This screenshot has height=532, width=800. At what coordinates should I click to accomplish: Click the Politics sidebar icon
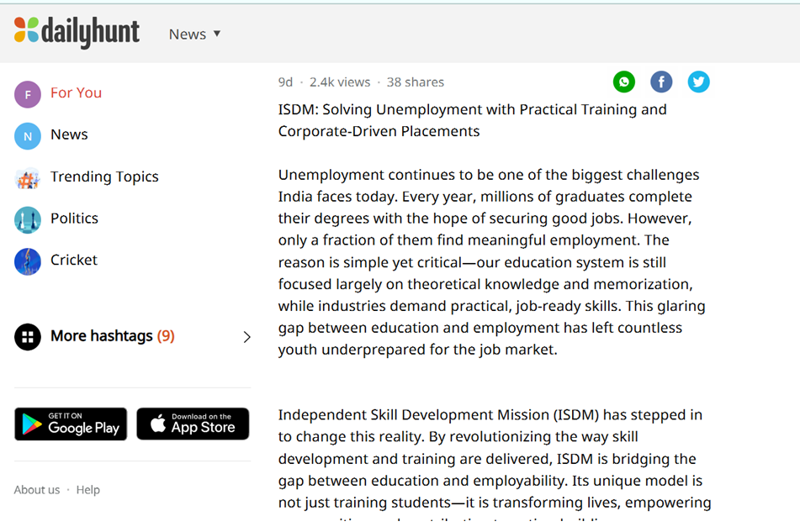coord(28,219)
